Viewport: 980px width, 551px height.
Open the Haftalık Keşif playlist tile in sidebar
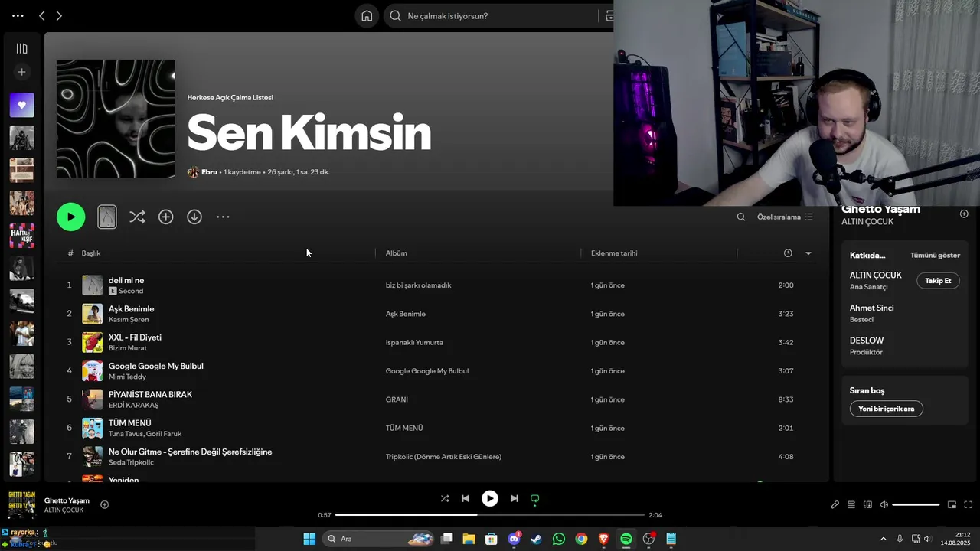click(21, 236)
